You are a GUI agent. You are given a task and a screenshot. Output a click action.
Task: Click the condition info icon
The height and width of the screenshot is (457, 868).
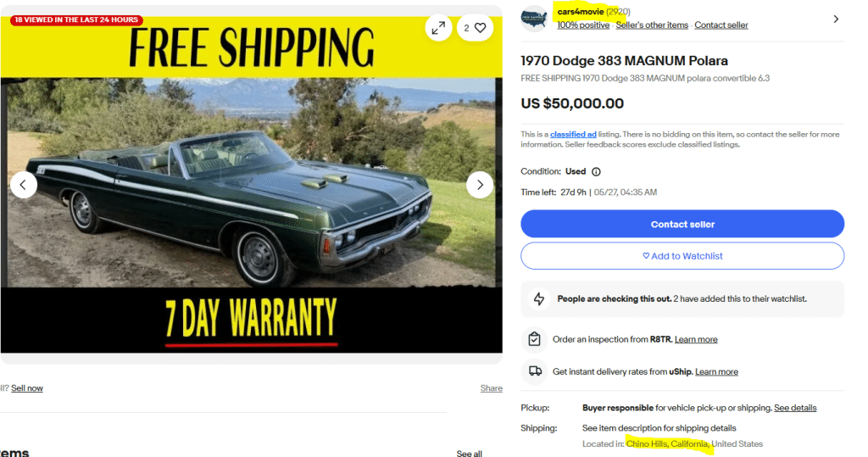point(596,171)
